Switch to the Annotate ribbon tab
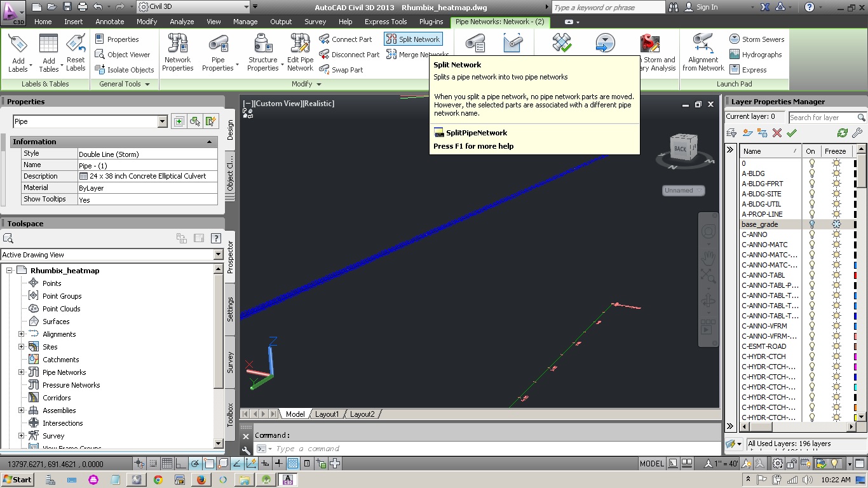This screenshot has height=488, width=868. tap(109, 21)
